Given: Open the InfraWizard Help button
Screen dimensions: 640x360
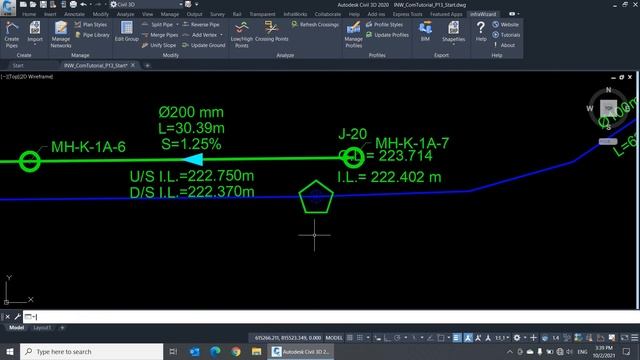Looking at the screenshot, I should pyautogui.click(x=481, y=32).
